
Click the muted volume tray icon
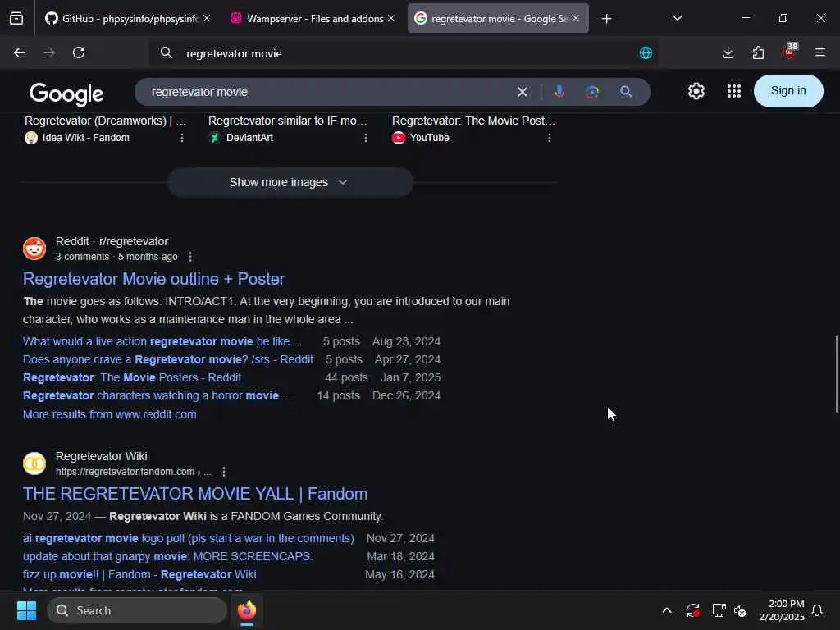pyautogui.click(x=740, y=610)
